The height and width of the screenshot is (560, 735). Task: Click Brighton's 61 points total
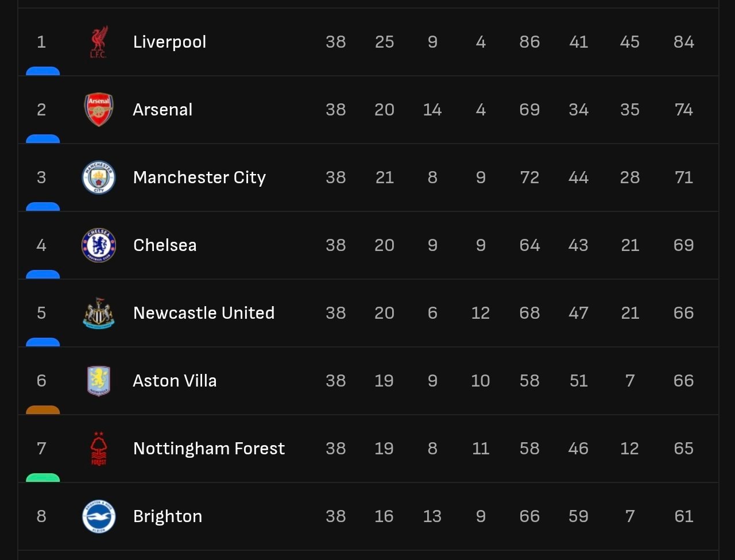684,516
